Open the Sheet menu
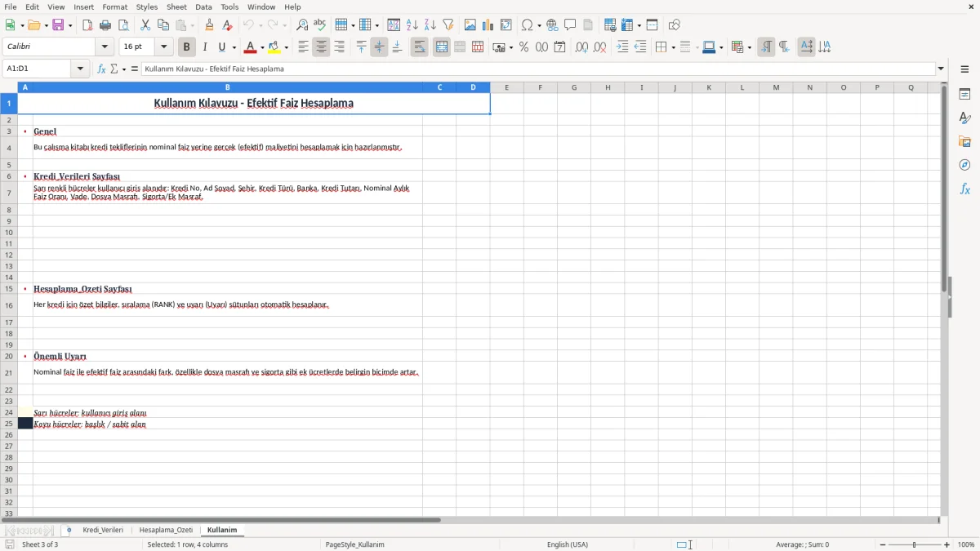Screen dimensions: 980x551 point(176,7)
